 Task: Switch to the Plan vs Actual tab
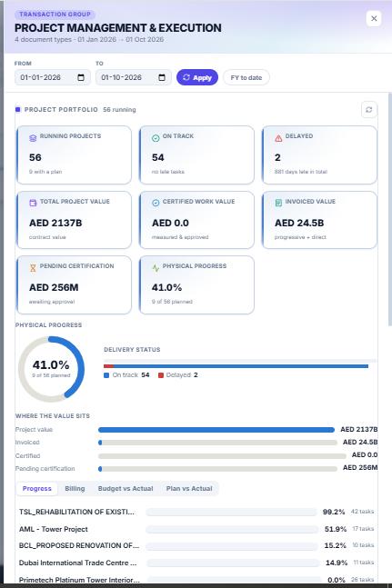(189, 489)
